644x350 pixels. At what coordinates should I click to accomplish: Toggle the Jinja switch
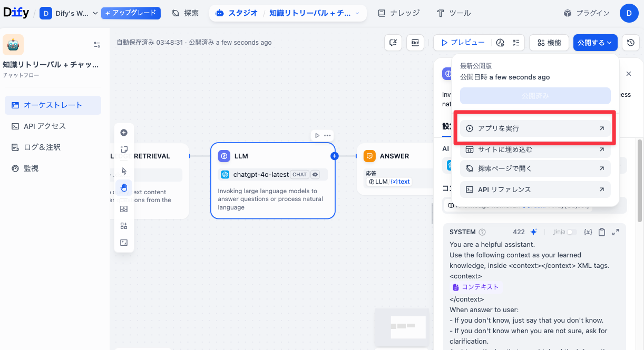click(x=571, y=232)
